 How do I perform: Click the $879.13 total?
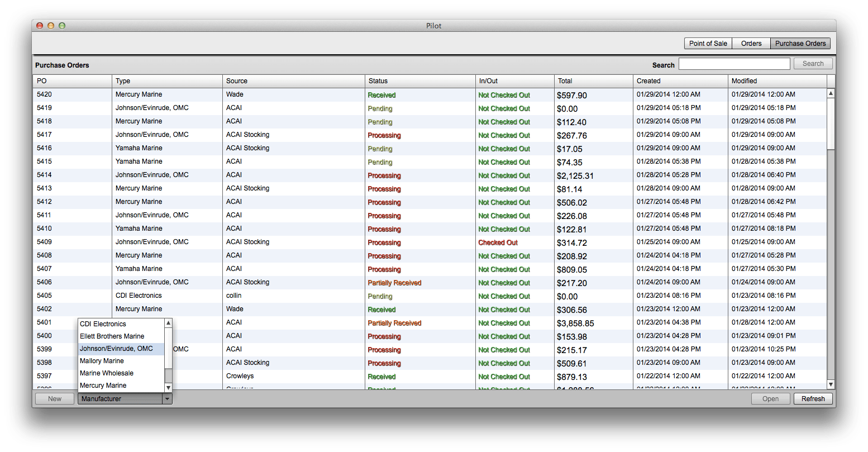572,377
